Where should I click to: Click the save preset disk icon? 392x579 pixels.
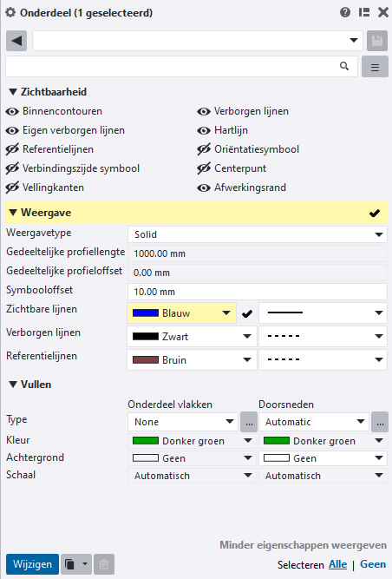pos(377,41)
